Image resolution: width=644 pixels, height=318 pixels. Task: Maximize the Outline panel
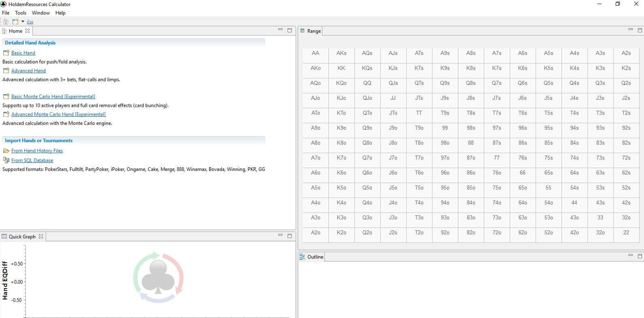(x=640, y=256)
